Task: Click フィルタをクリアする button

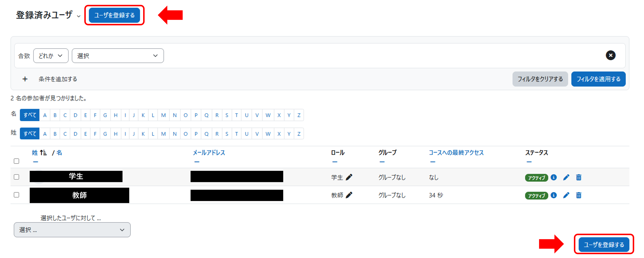Action: (x=540, y=79)
